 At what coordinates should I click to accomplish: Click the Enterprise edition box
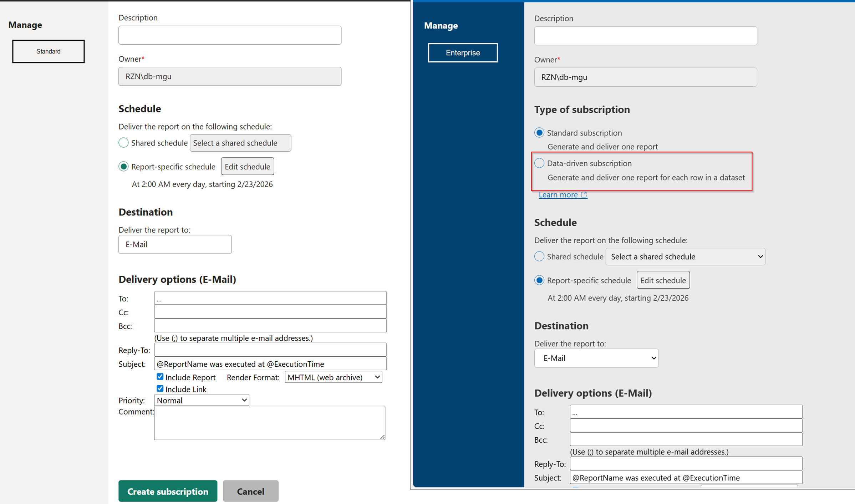[463, 53]
